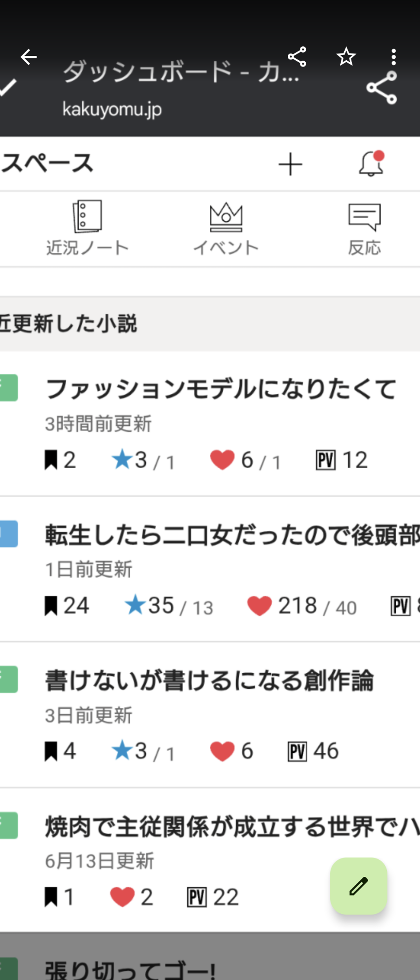Tap the large share icon overlay
The height and width of the screenshot is (980, 420).
coord(382,88)
